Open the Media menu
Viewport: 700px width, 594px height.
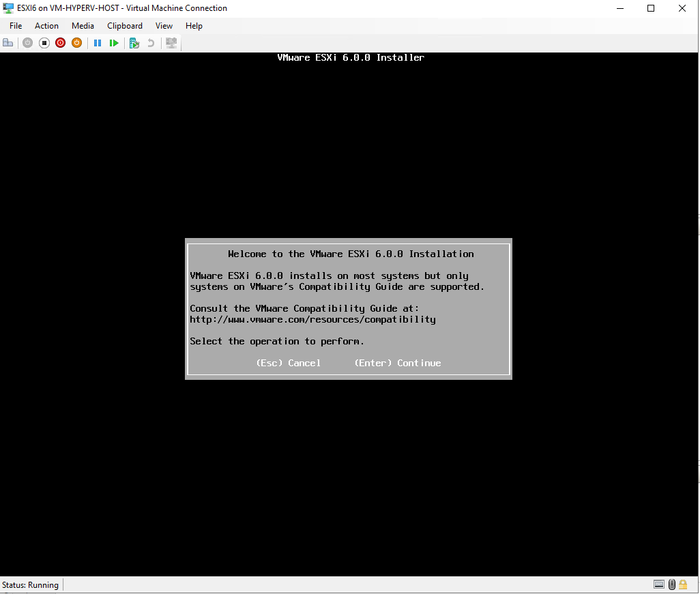83,26
